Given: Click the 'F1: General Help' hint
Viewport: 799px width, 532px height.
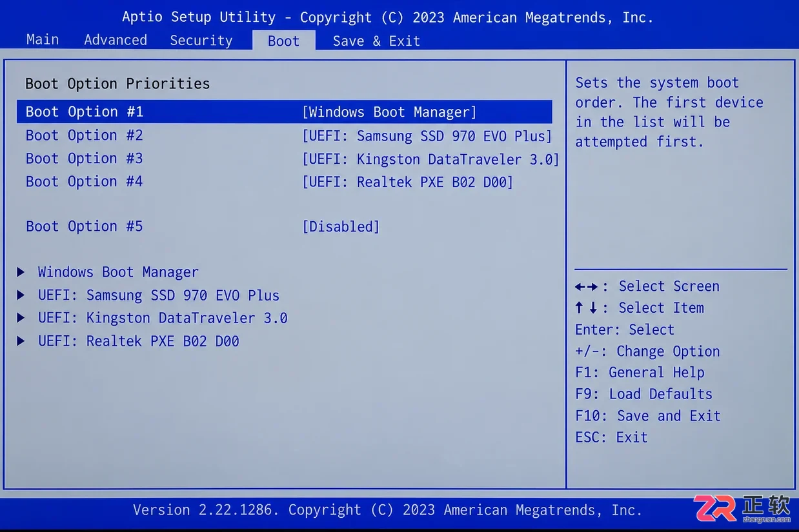Looking at the screenshot, I should (640, 373).
